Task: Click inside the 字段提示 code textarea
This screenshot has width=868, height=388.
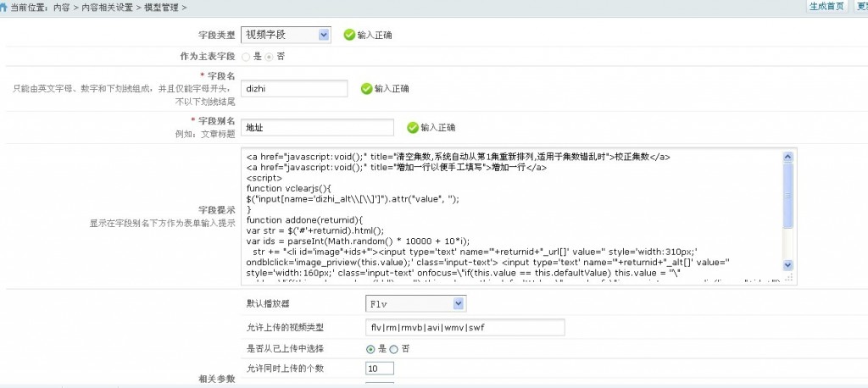Action: [x=512, y=216]
